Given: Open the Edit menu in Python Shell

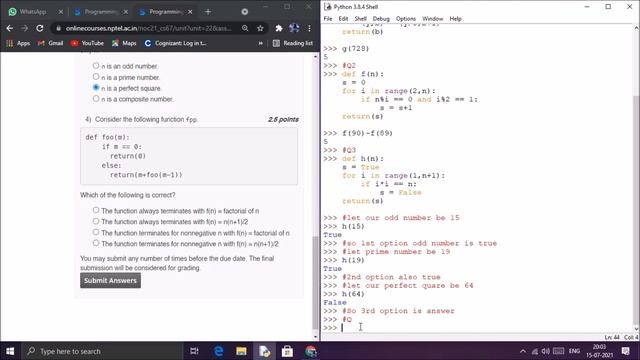Looking at the screenshot, I should (x=343, y=19).
